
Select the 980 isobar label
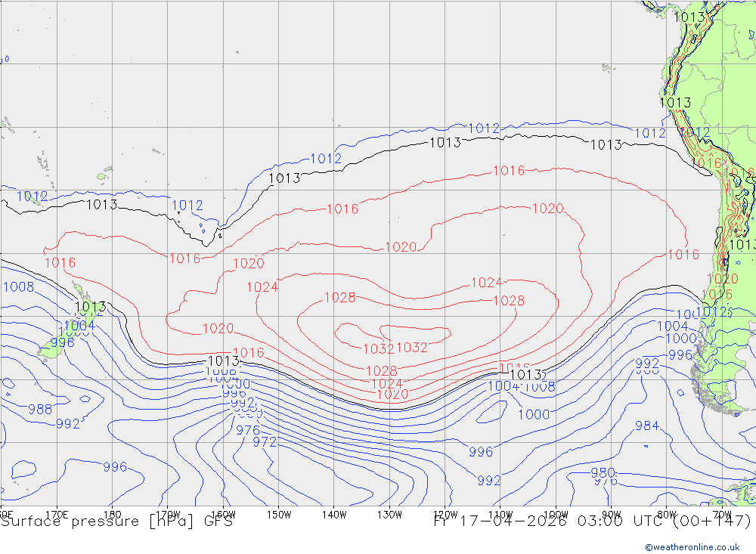coord(603,472)
